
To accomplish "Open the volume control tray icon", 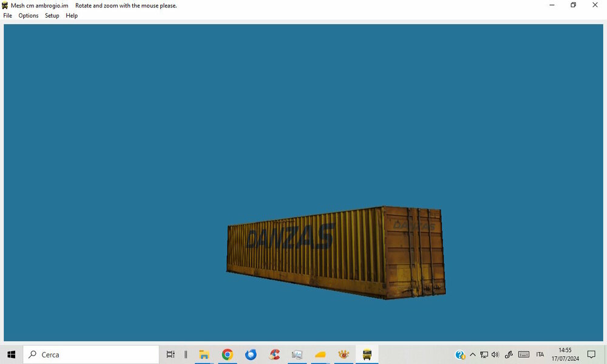I will tap(495, 354).
